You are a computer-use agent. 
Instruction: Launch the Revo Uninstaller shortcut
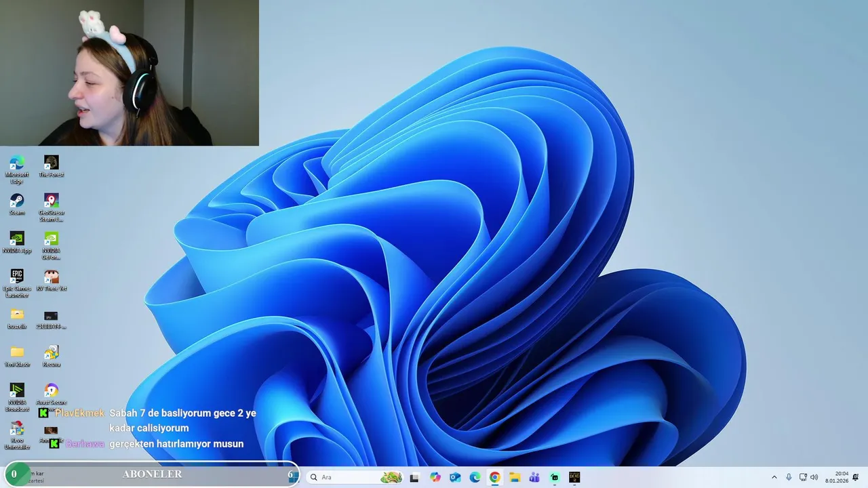(17, 435)
